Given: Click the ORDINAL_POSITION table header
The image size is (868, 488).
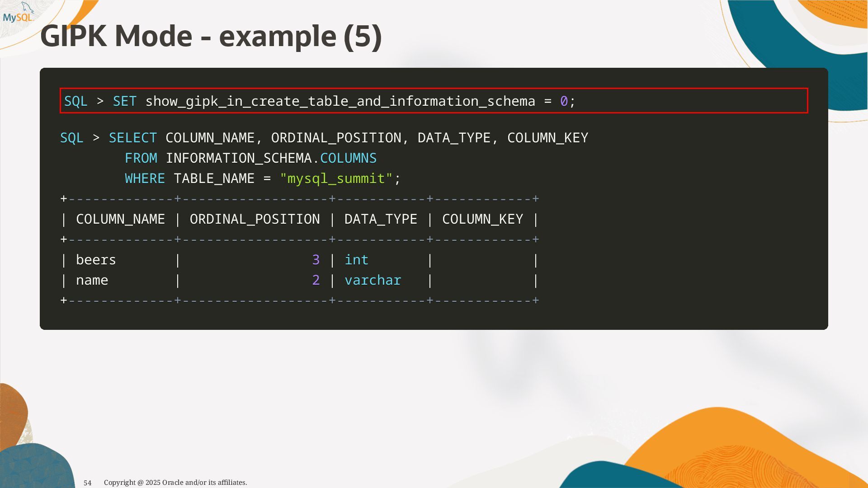Looking at the screenshot, I should point(255,219).
